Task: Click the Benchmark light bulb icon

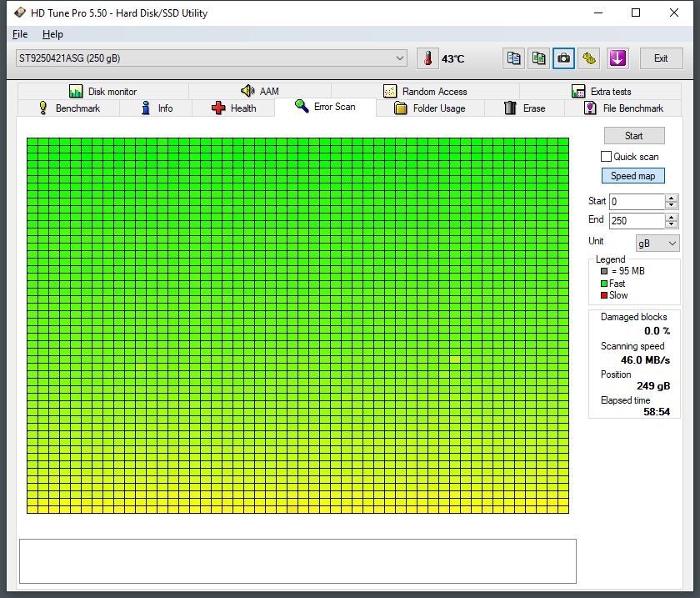Action: click(x=42, y=108)
